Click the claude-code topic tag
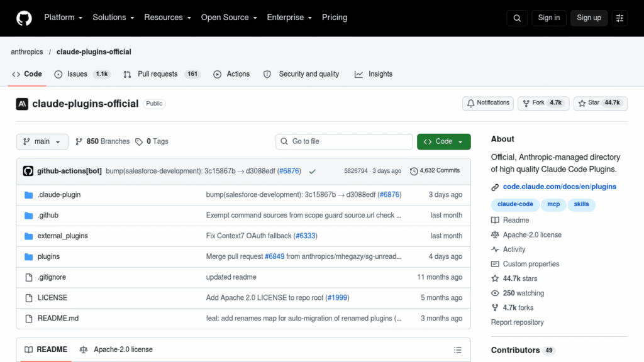 coord(515,204)
